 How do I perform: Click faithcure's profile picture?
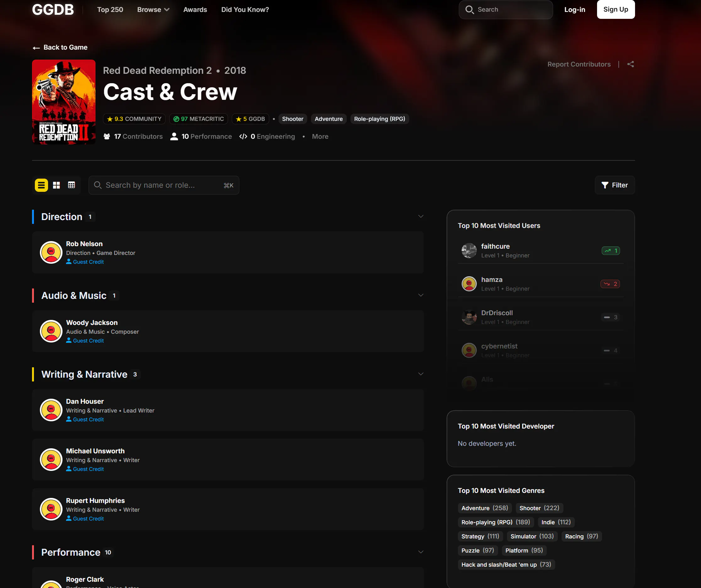[x=469, y=251]
